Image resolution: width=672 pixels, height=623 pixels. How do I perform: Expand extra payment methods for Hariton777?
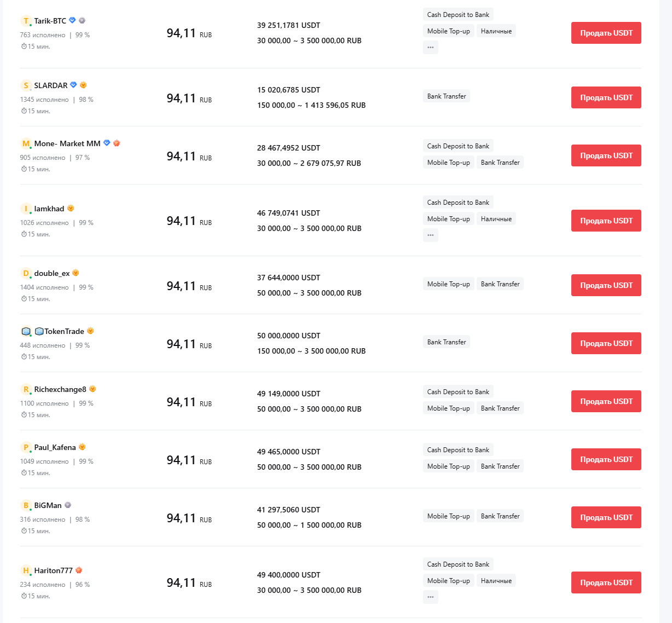coord(431,597)
